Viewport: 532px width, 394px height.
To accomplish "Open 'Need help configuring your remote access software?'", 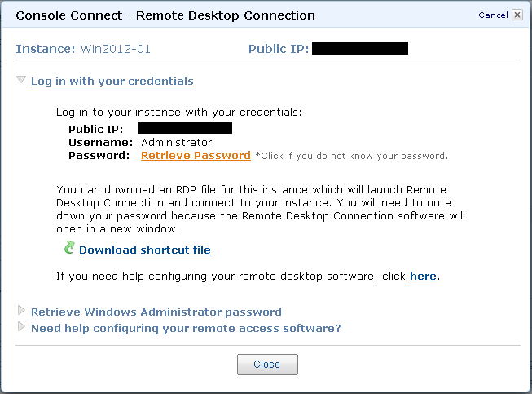I will (185, 328).
